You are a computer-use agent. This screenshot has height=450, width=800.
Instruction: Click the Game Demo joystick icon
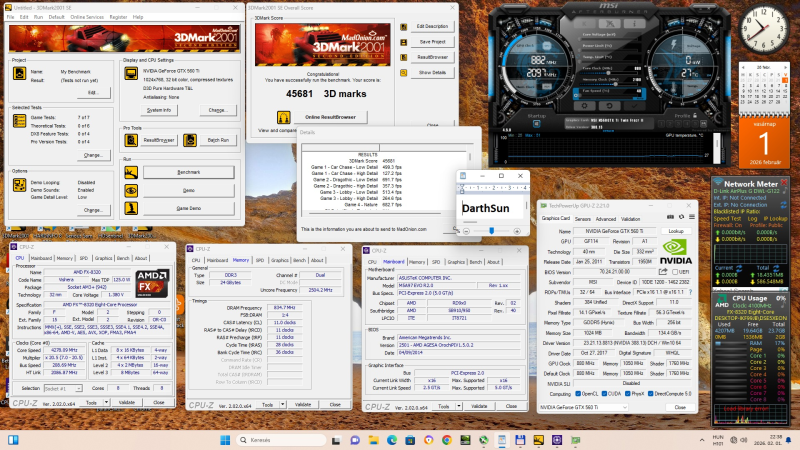coord(133,208)
